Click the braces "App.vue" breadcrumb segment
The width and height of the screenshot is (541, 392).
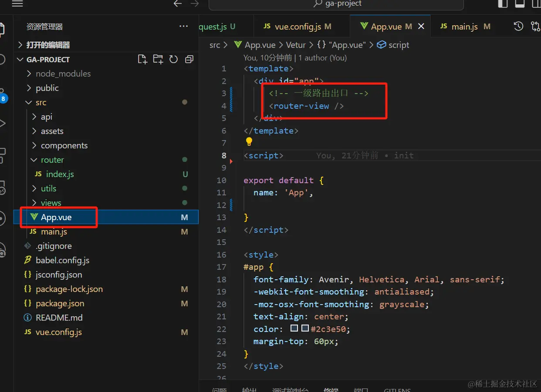pyautogui.click(x=342, y=45)
